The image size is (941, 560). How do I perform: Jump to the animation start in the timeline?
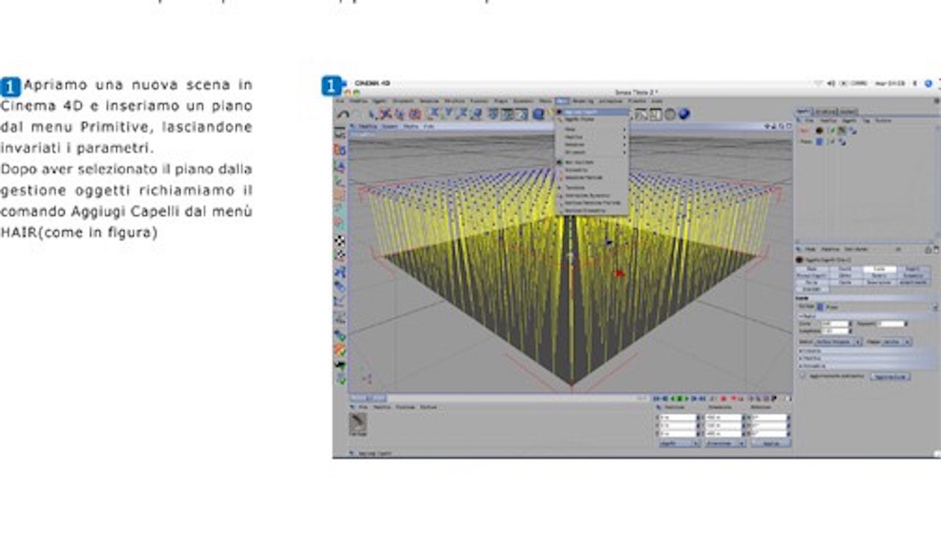pos(656,398)
